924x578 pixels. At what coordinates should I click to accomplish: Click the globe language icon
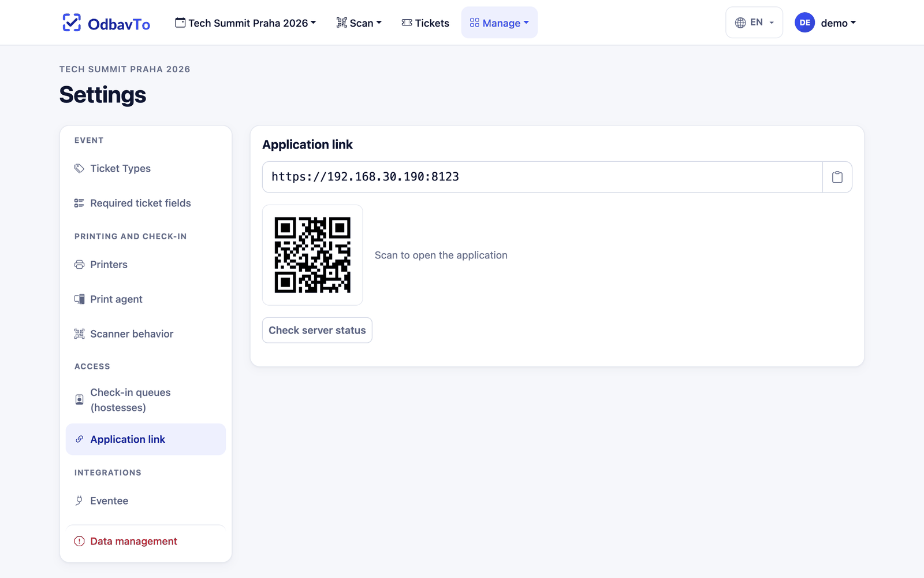coord(740,23)
